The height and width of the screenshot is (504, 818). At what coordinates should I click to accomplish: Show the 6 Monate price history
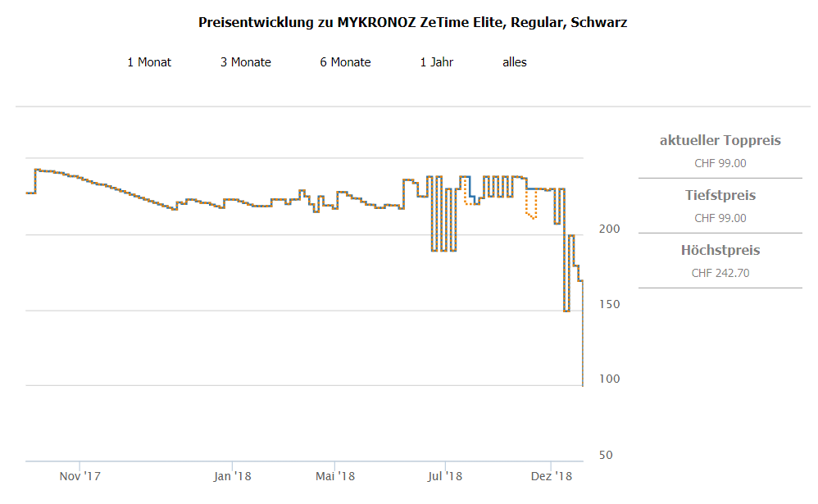(x=345, y=62)
